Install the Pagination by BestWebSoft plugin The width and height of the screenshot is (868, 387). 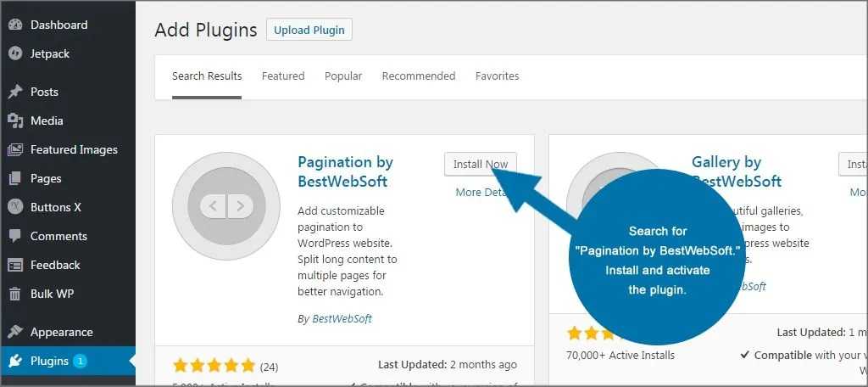(480, 164)
